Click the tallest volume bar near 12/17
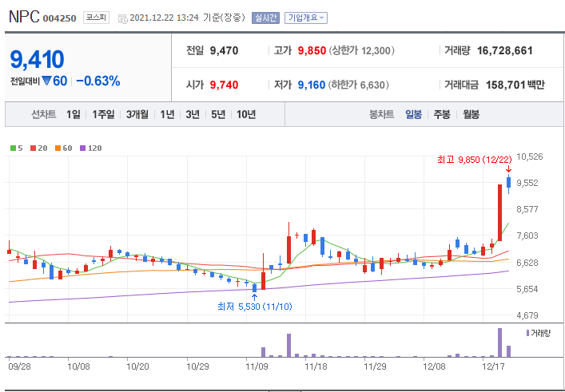 [x=499, y=343]
